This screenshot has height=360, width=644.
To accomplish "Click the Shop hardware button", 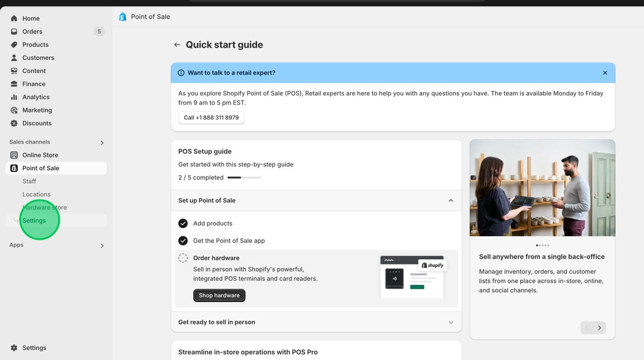I will click(219, 296).
